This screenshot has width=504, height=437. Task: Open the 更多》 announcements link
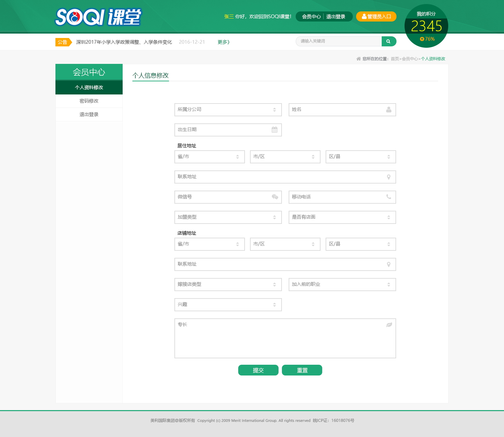[x=224, y=42]
